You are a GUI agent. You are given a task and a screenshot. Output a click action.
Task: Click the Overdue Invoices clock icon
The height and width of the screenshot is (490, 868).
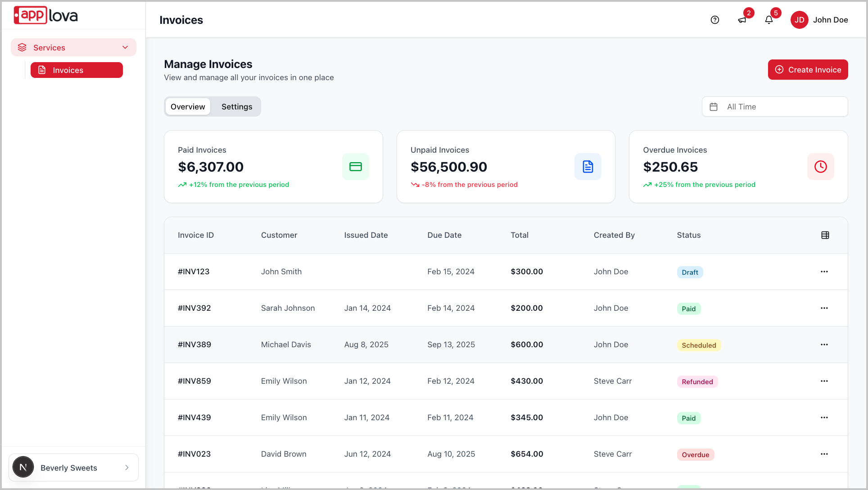[x=820, y=167]
